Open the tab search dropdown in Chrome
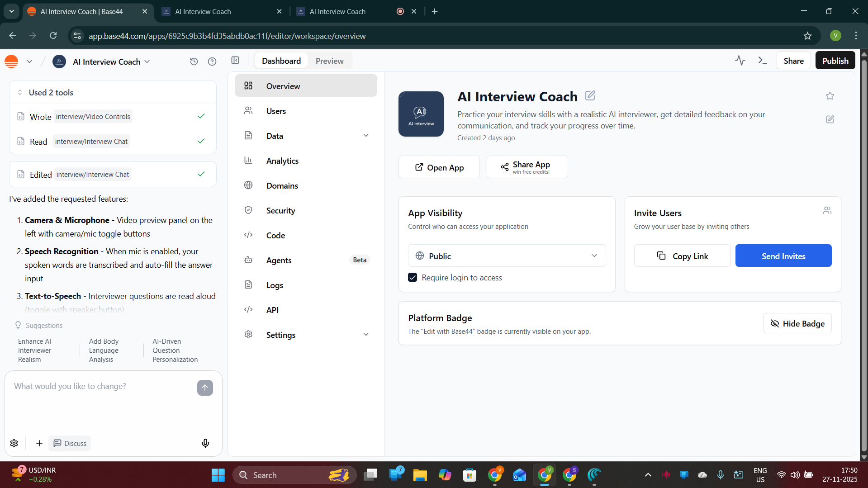 11,11
